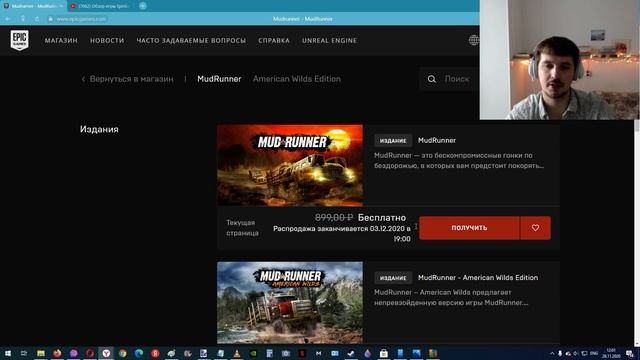Screen dimensions: 640x360
Task: Switch to the YouTube browser tab
Action: click(101, 6)
